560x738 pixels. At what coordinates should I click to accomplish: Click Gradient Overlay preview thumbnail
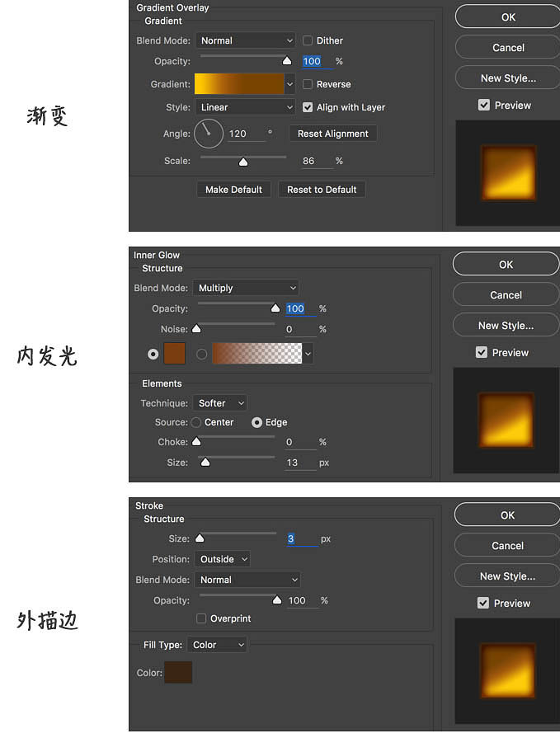[508, 173]
